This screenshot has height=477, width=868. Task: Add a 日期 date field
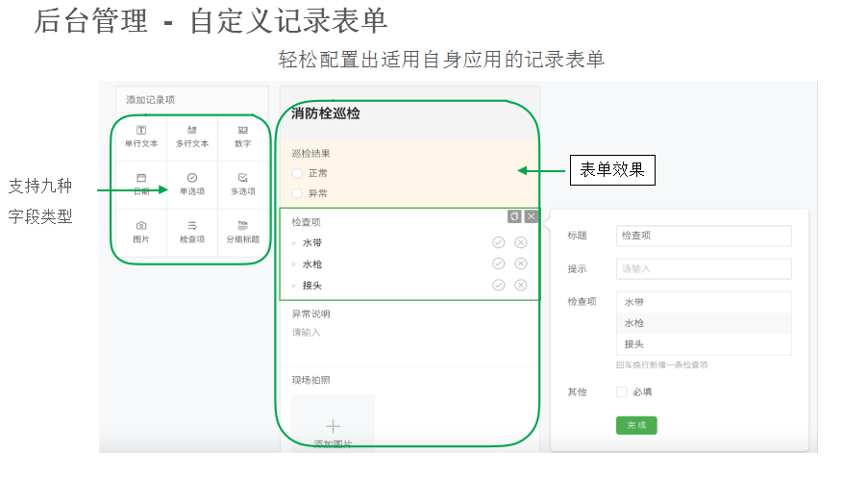(x=141, y=184)
